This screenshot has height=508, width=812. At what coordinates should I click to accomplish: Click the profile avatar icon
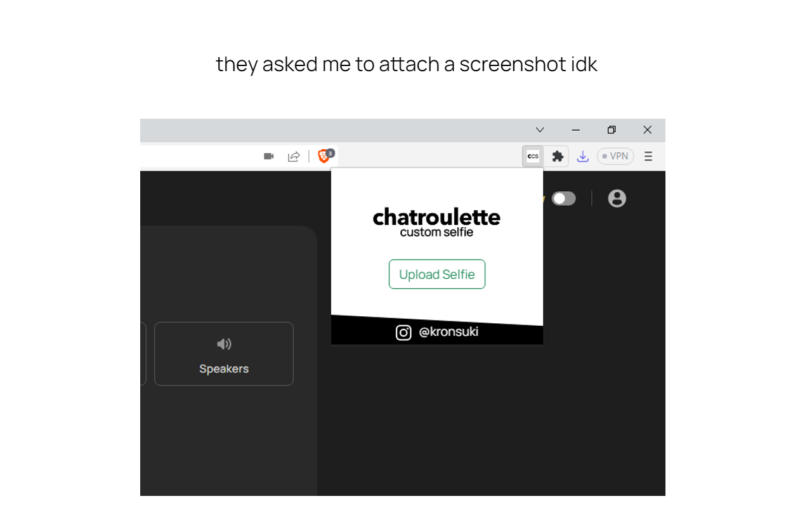click(x=617, y=198)
